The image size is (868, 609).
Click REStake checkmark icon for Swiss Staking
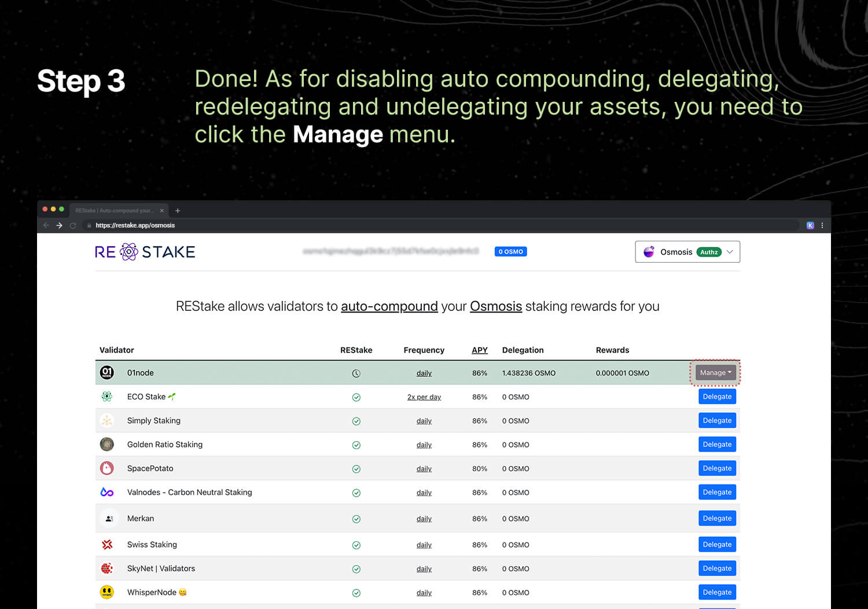356,545
